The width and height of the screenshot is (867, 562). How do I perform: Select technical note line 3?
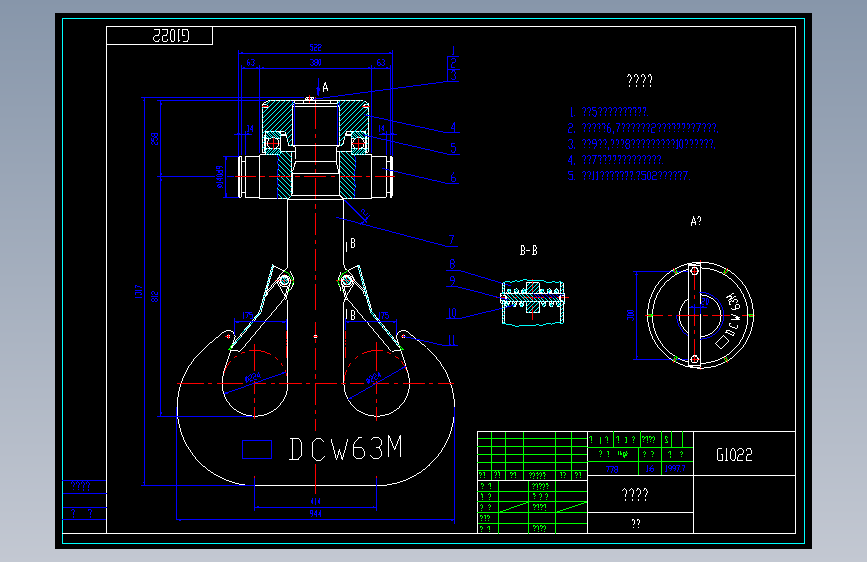click(x=641, y=144)
